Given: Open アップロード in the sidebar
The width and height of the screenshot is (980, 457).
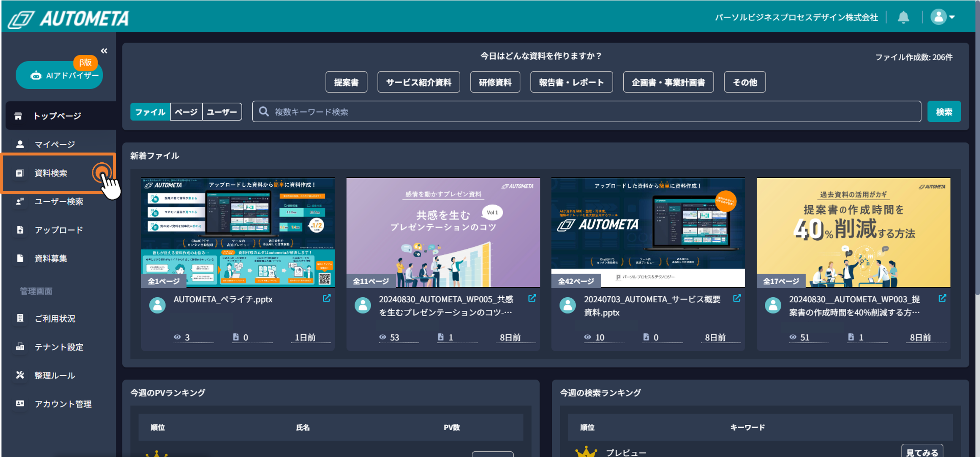Looking at the screenshot, I should 59,230.
